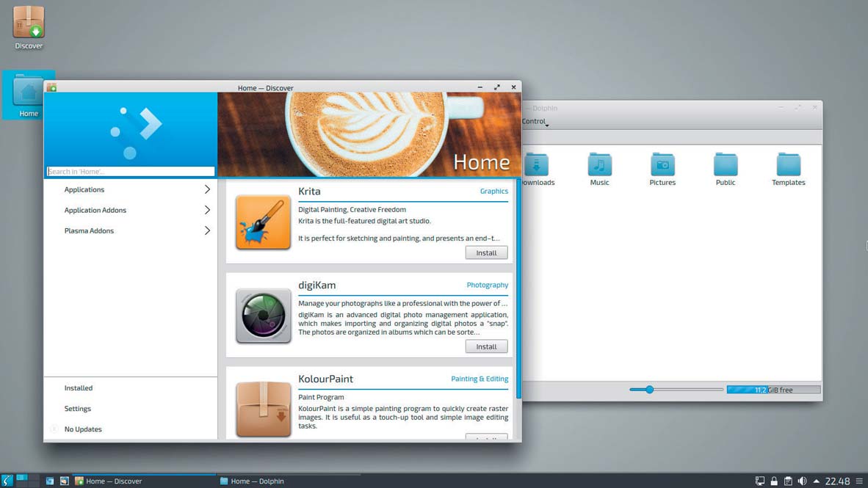This screenshot has height=488, width=868.
Task: Open the Templates folder in Dolphin
Action: [x=788, y=170]
